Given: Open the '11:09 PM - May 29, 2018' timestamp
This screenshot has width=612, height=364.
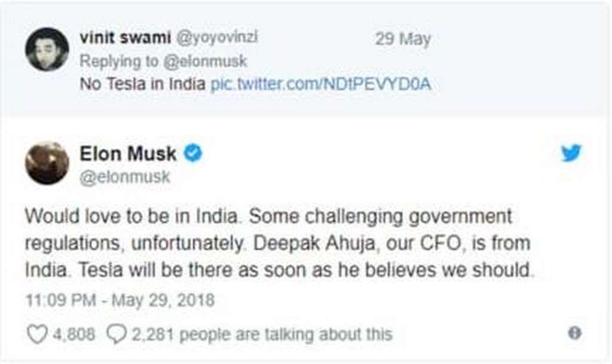Looking at the screenshot, I should [120, 299].
